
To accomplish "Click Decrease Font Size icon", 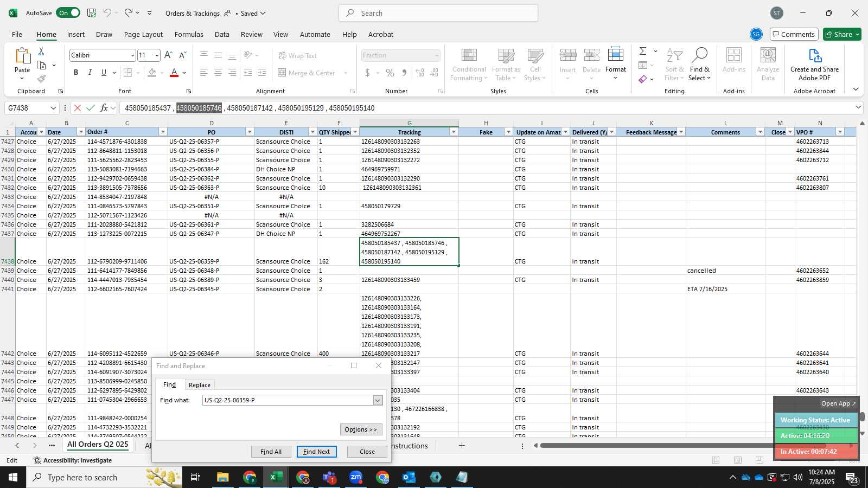I will 182,55.
